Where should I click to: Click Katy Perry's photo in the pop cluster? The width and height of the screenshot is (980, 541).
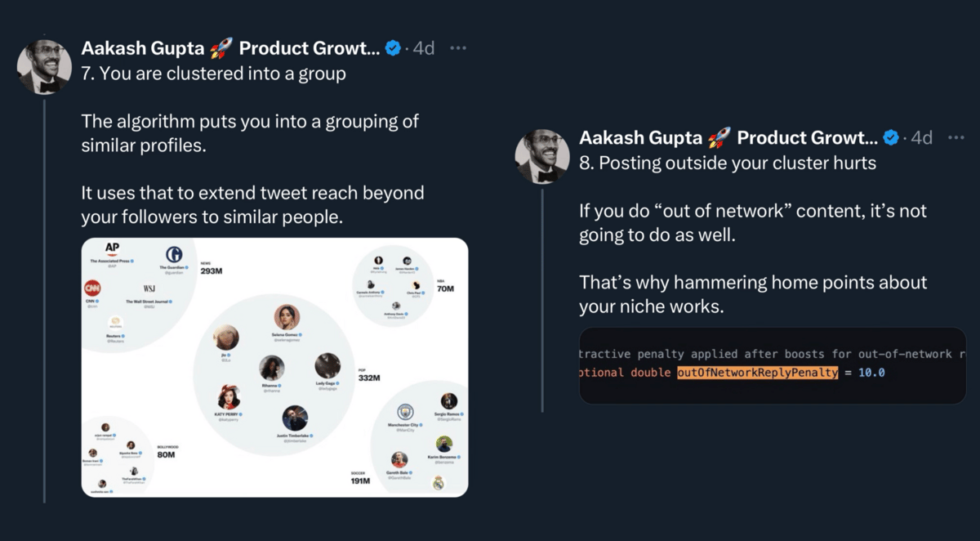(x=229, y=398)
